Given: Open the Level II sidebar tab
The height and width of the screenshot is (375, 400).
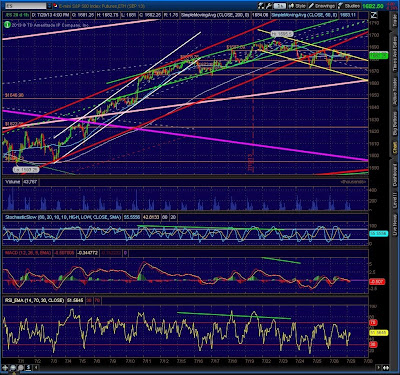Looking at the screenshot, I should 395,201.
